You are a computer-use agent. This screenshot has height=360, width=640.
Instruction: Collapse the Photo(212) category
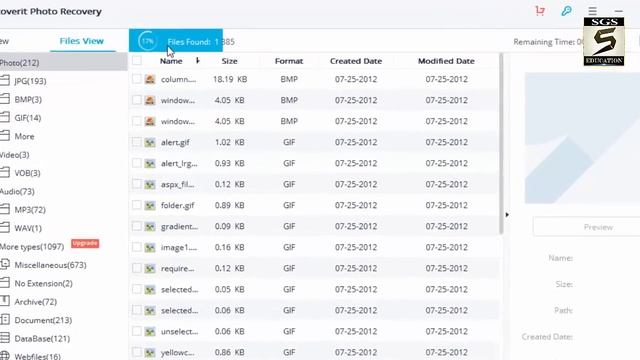coord(20,63)
